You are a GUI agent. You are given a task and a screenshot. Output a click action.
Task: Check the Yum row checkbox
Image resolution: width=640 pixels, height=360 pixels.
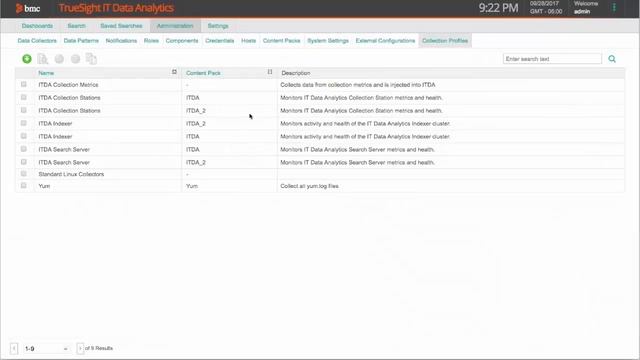24,185
